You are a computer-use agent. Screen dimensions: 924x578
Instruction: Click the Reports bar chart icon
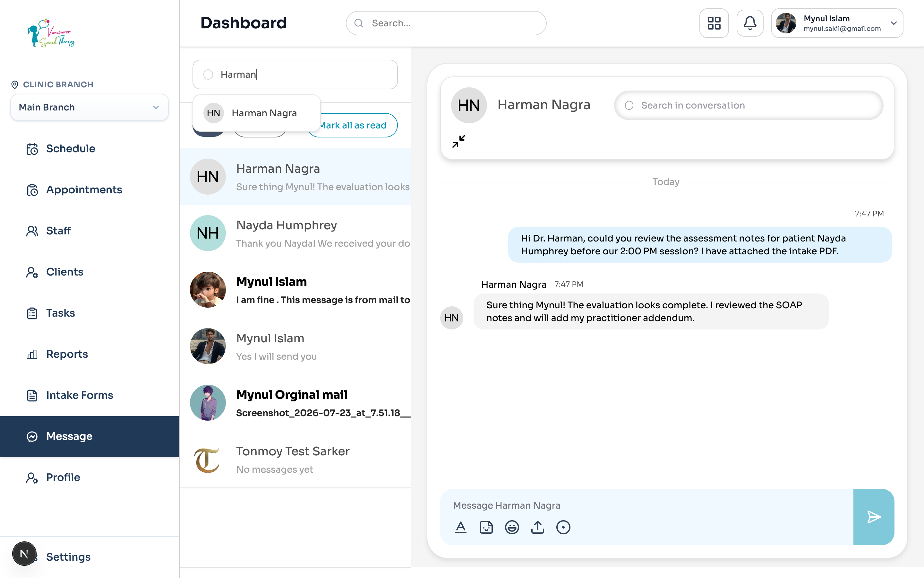pos(32,355)
